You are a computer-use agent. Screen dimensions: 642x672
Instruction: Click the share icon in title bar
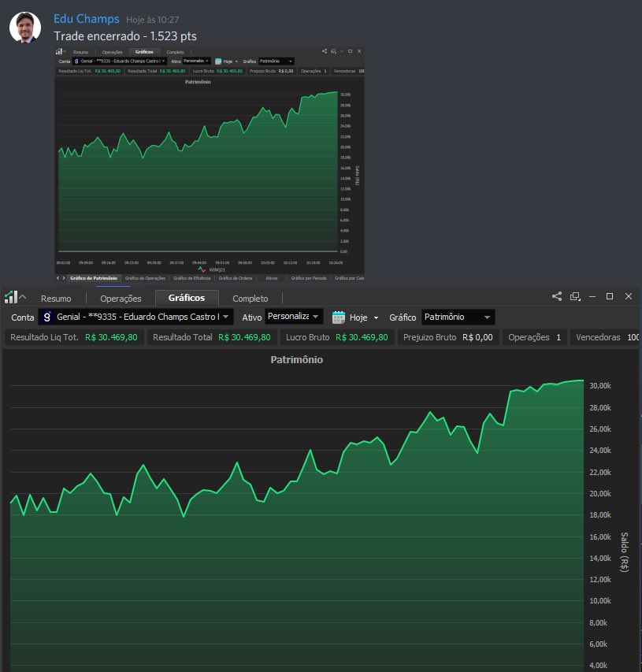[557, 296]
